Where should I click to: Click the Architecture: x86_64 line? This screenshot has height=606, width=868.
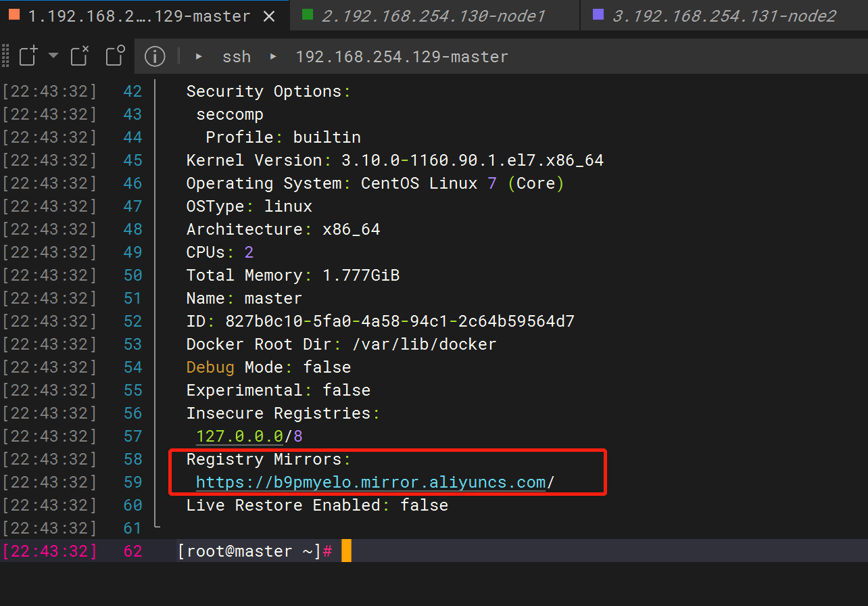(x=283, y=229)
